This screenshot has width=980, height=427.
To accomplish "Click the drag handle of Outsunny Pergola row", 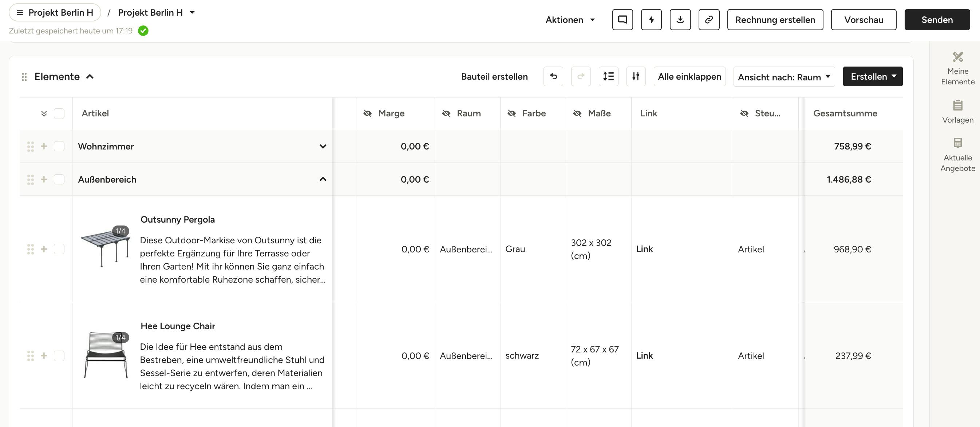I will click(x=31, y=250).
